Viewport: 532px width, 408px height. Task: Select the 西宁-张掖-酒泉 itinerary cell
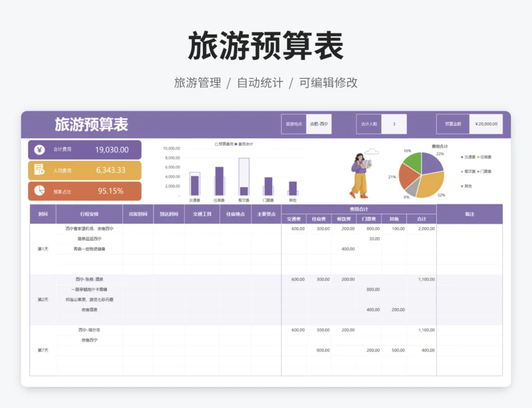click(89, 280)
